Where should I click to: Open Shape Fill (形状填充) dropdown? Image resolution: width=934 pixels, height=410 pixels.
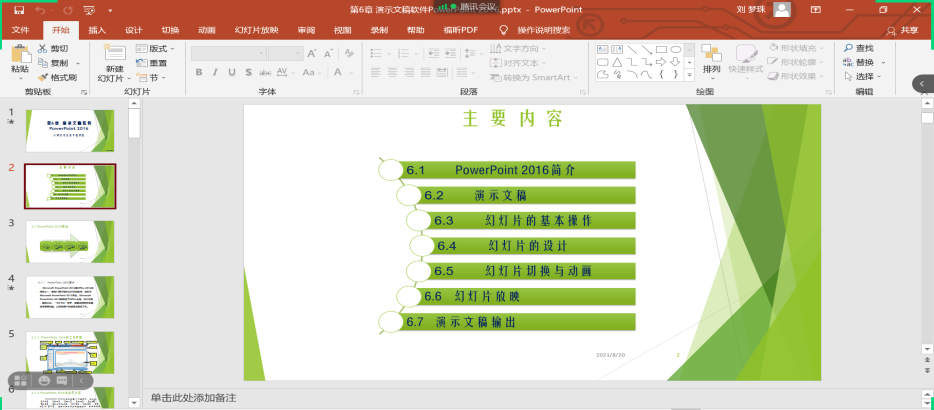point(798,48)
